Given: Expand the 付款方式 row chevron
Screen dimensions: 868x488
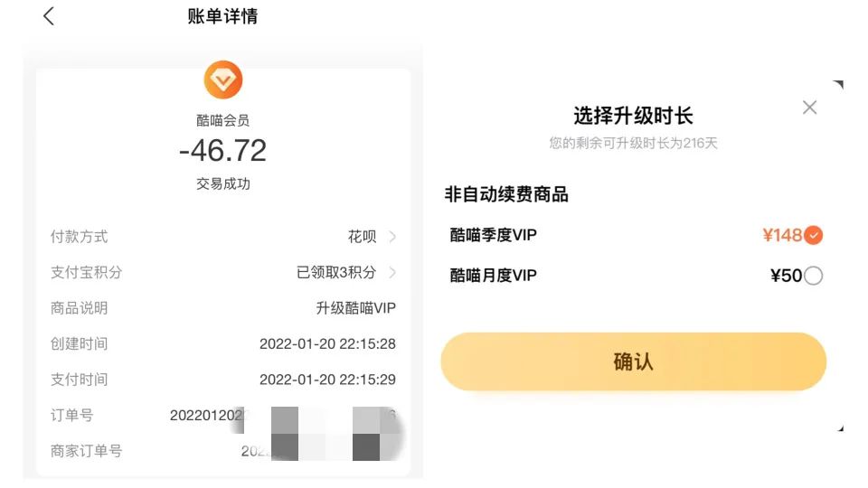Looking at the screenshot, I should 392,237.
